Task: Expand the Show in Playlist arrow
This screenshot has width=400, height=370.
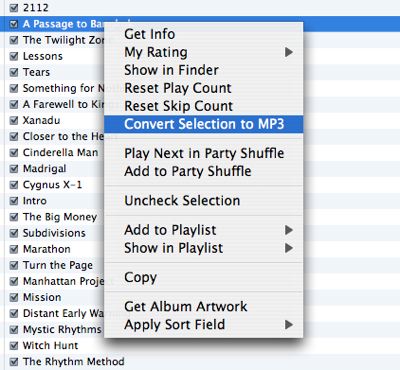Action: coord(289,248)
